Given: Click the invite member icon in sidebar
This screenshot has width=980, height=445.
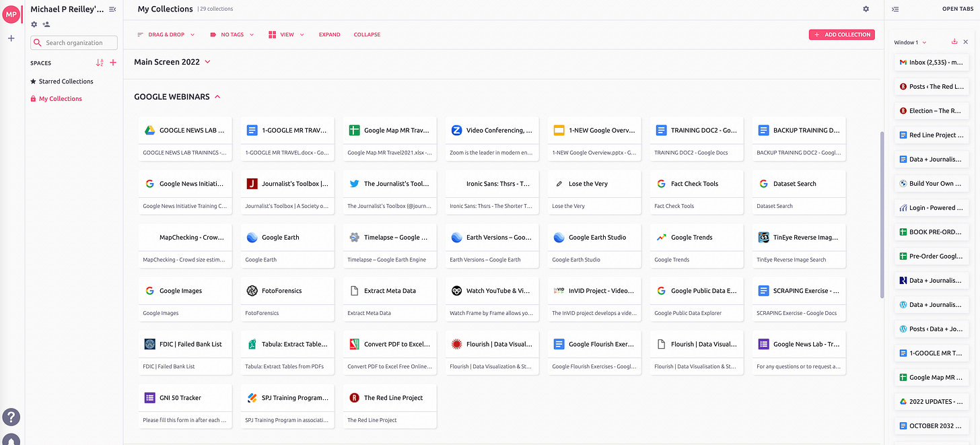Looking at the screenshot, I should [x=46, y=24].
